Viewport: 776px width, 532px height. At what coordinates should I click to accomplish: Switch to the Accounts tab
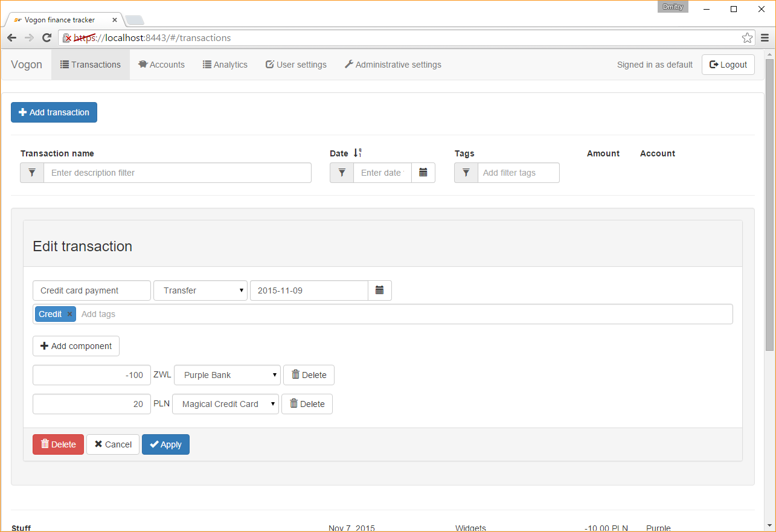(161, 65)
